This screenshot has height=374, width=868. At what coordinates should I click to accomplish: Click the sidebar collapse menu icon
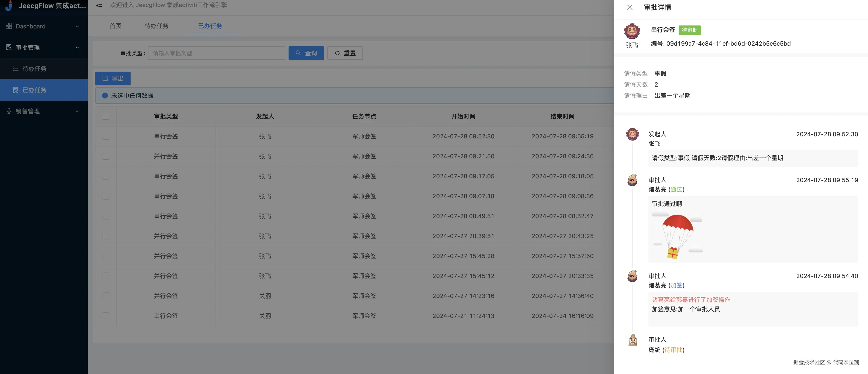[99, 5]
